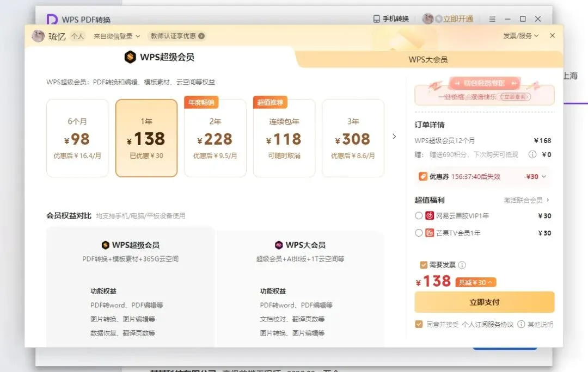Select the 3年 ¥308 plan
Screen dimensions: 588x372
click(353, 138)
